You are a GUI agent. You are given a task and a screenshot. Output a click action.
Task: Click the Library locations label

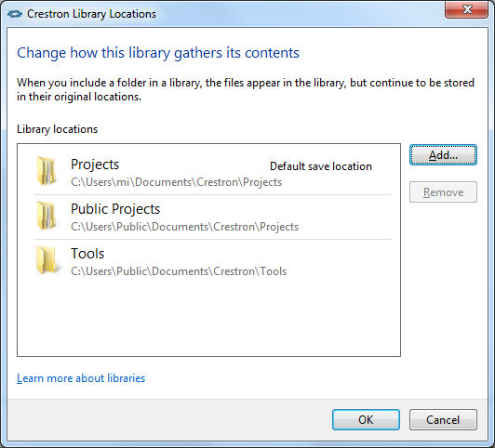point(57,129)
